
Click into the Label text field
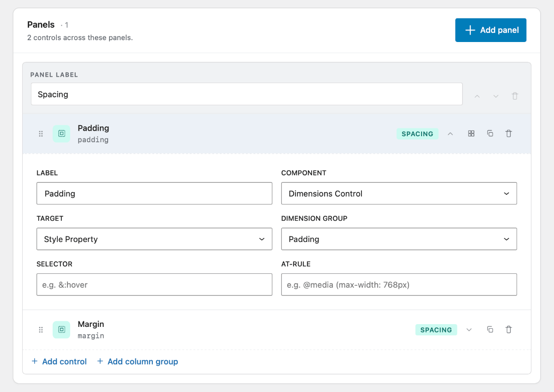154,193
